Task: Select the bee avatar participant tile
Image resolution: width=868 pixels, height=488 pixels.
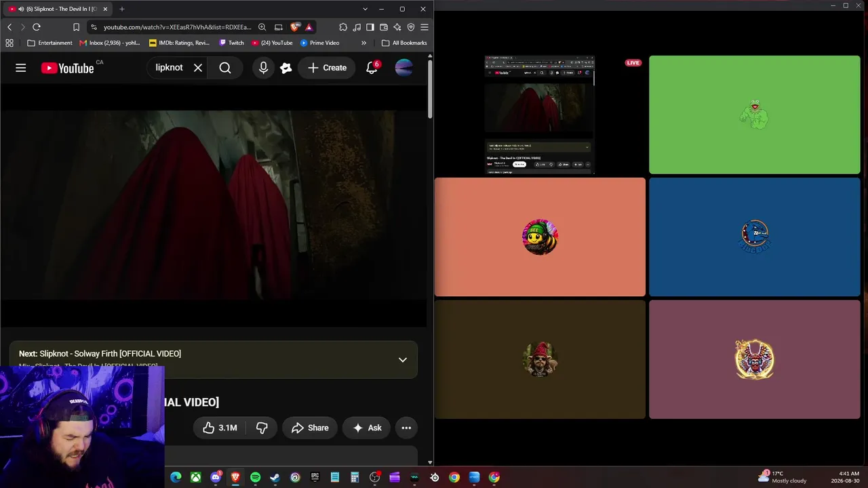Action: [540, 237]
